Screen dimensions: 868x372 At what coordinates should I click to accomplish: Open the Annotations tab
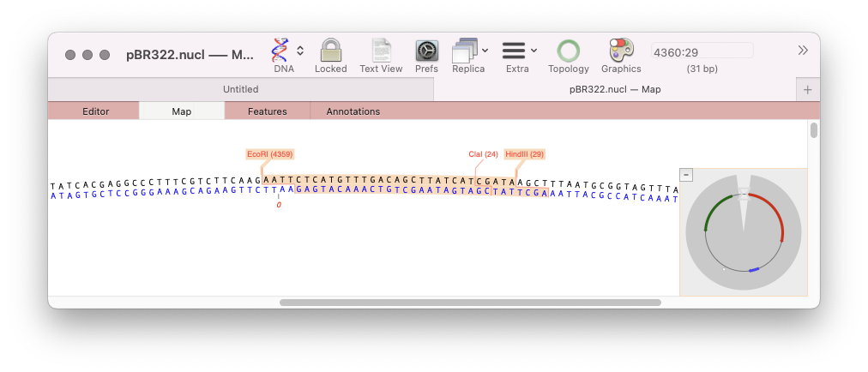[x=353, y=111]
